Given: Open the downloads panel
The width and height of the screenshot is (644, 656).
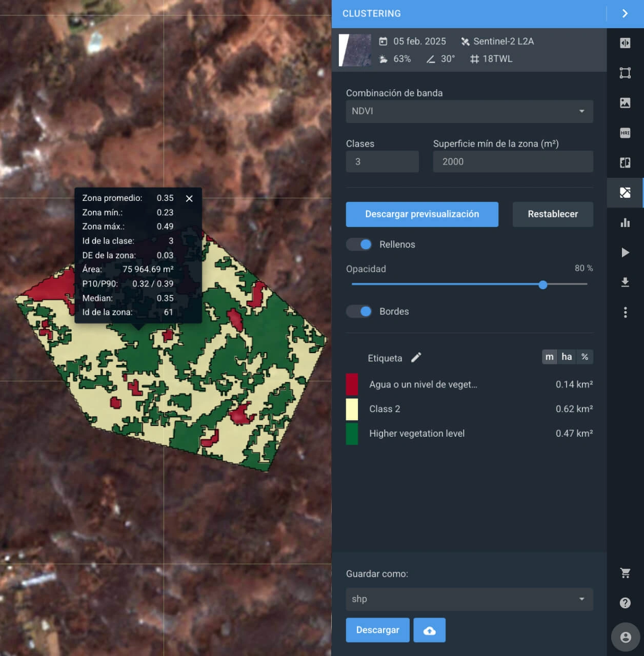Looking at the screenshot, I should (x=625, y=281).
